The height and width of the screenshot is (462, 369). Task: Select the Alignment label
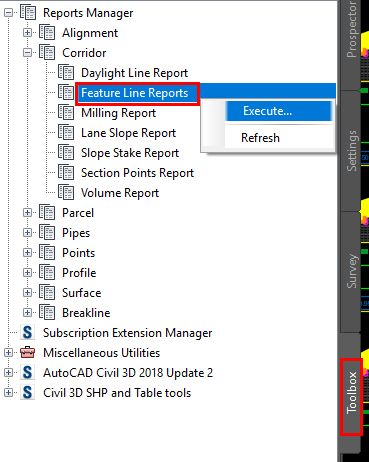[90, 33]
